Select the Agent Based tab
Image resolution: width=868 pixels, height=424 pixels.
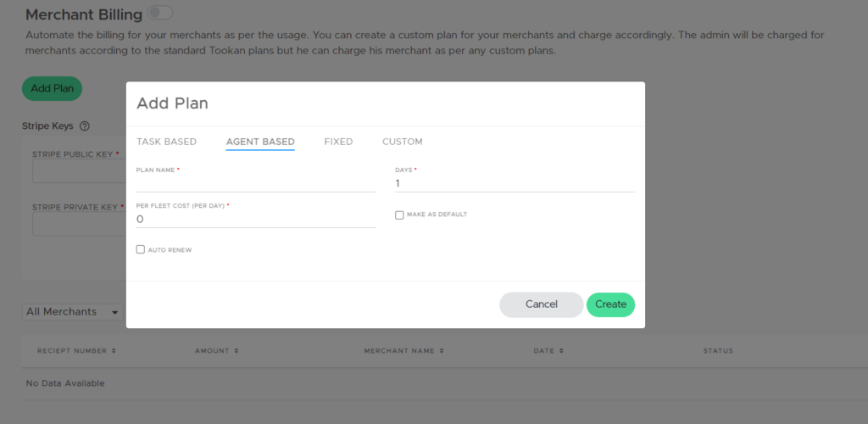coord(260,142)
